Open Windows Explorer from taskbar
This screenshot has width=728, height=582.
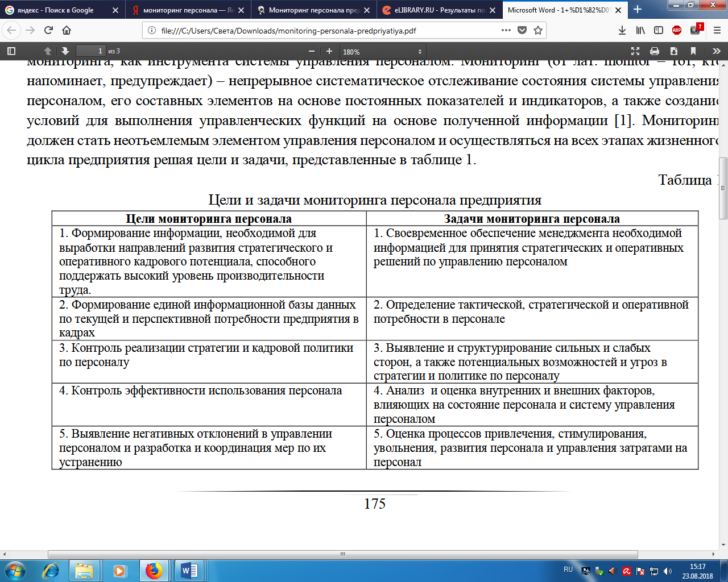(x=84, y=571)
